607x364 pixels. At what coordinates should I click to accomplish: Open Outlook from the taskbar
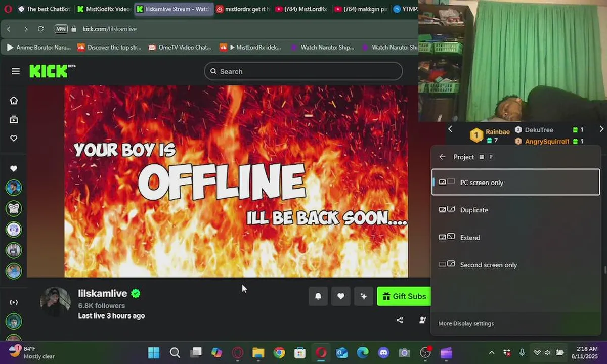point(342,352)
